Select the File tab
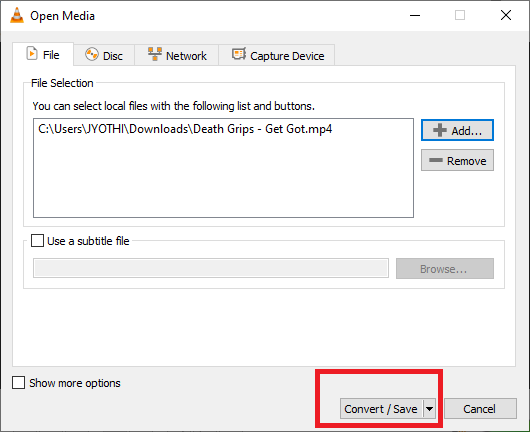 tap(43, 54)
